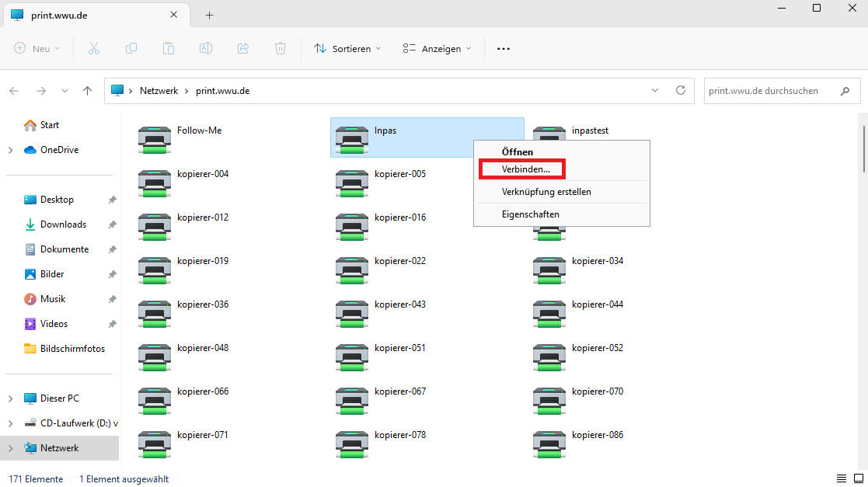
Task: Click the Cut scissors icon in toolbar
Action: 94,49
